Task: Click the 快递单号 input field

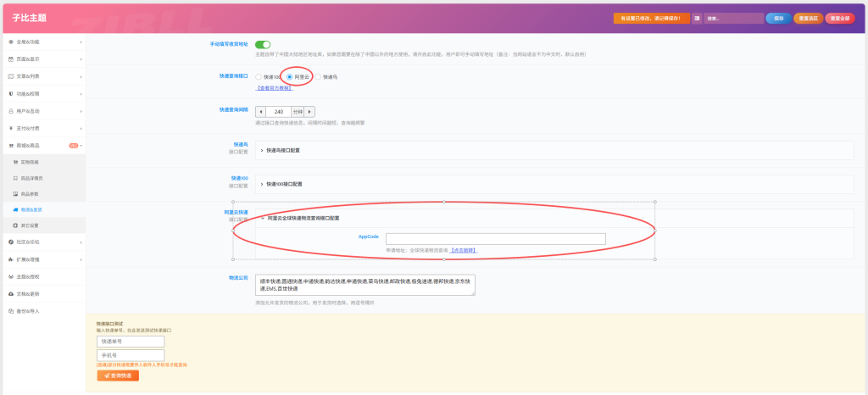Action: (131, 342)
